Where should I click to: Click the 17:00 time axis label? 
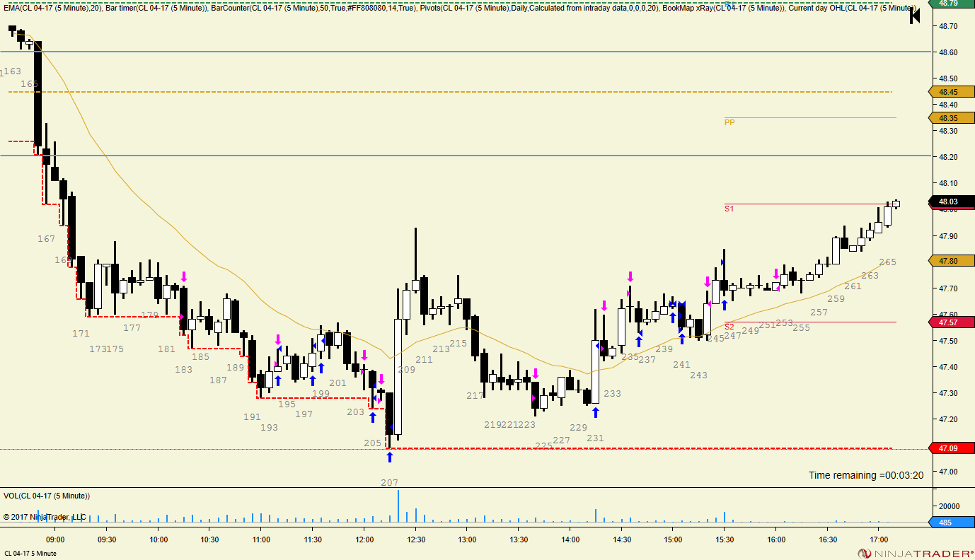pyautogui.click(x=878, y=539)
